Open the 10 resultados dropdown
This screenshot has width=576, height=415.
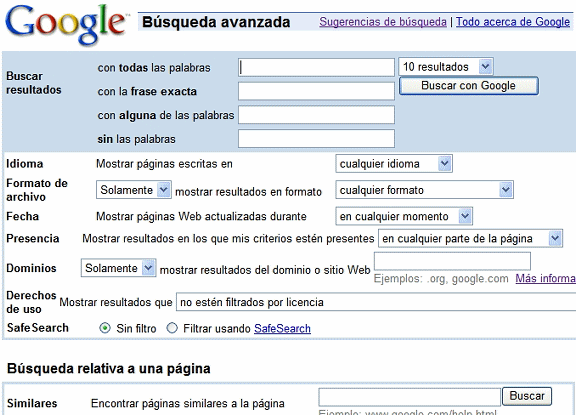point(446,67)
